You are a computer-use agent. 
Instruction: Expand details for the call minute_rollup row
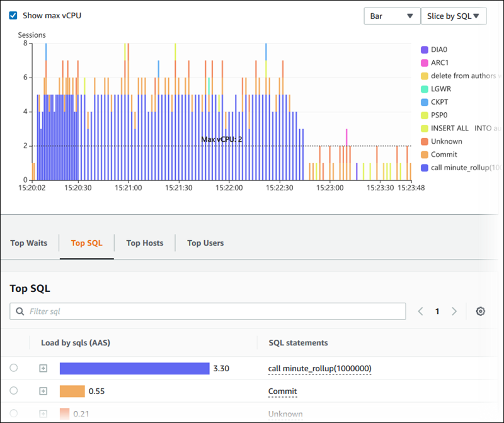tap(43, 368)
